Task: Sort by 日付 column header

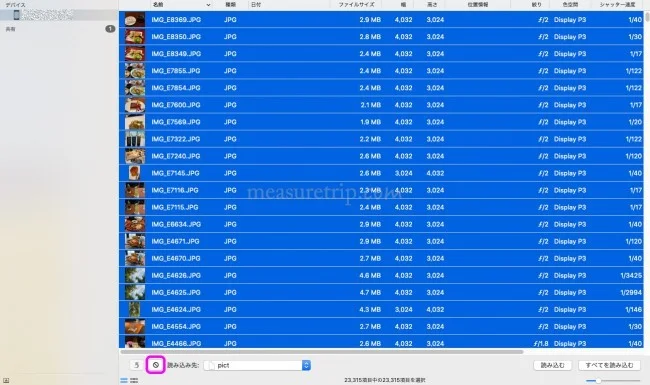Action: point(256,5)
